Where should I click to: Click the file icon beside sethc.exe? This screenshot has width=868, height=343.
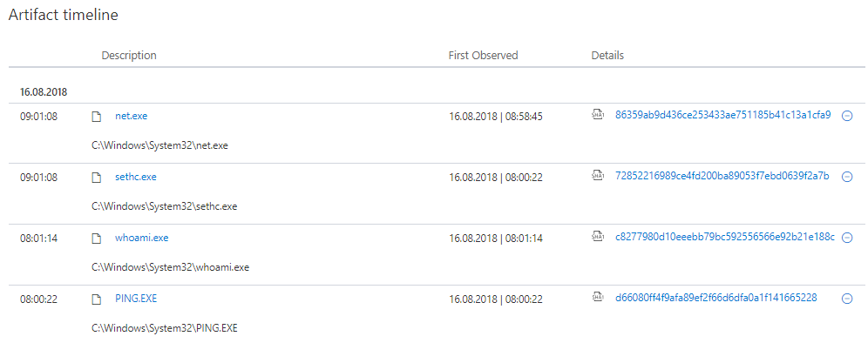coord(97,178)
